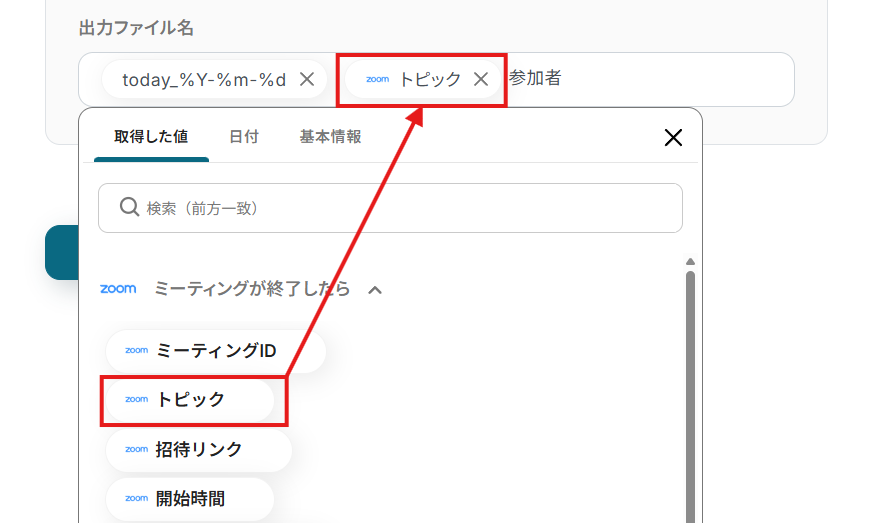This screenshot has height=523, width=875.
Task: Select the 開始時間 value chip
Action: [190, 498]
